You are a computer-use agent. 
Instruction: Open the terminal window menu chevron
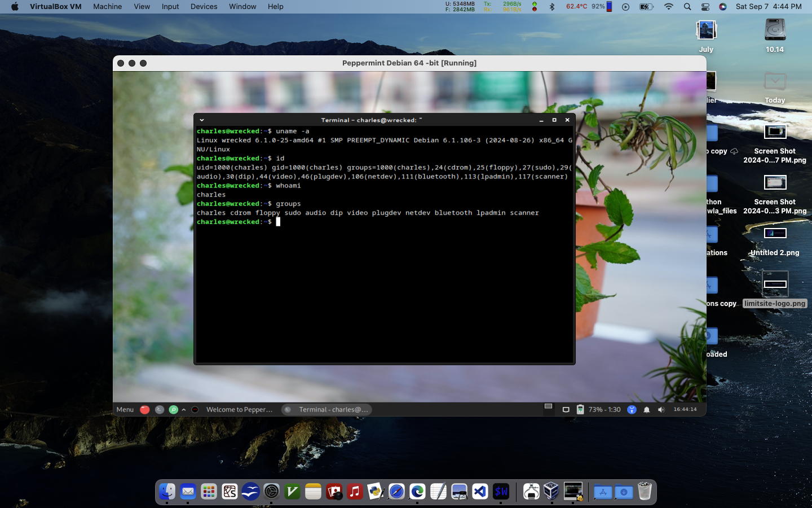pos(202,120)
